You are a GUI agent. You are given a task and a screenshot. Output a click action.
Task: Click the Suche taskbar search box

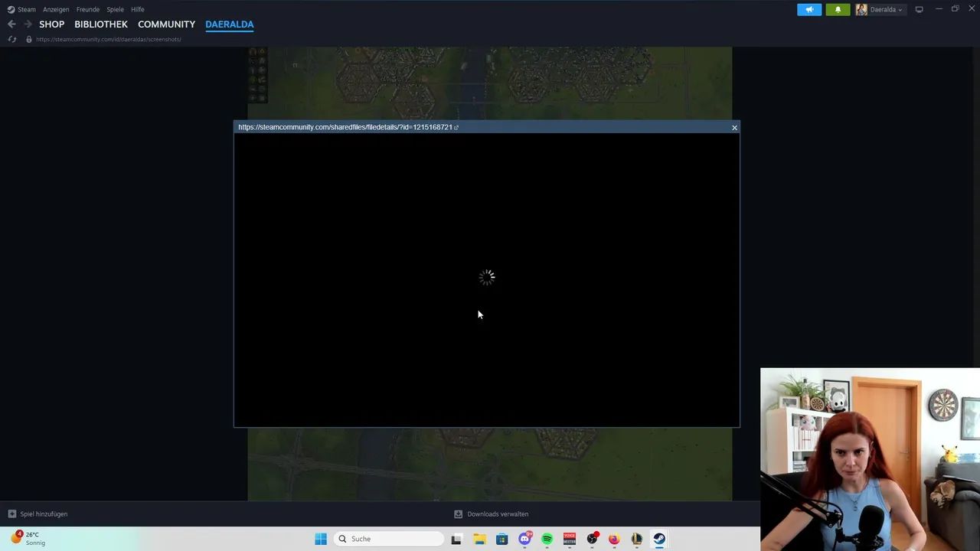[389, 539]
